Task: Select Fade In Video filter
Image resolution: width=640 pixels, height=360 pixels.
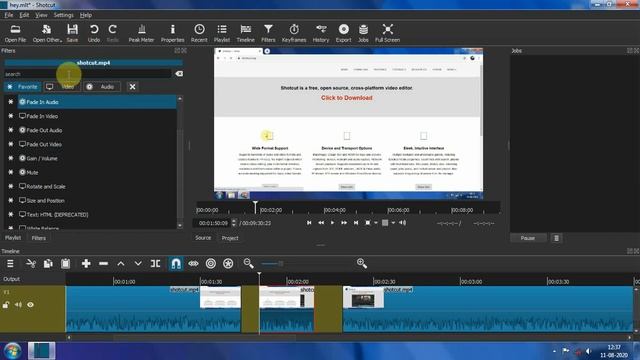Action: click(x=97, y=116)
